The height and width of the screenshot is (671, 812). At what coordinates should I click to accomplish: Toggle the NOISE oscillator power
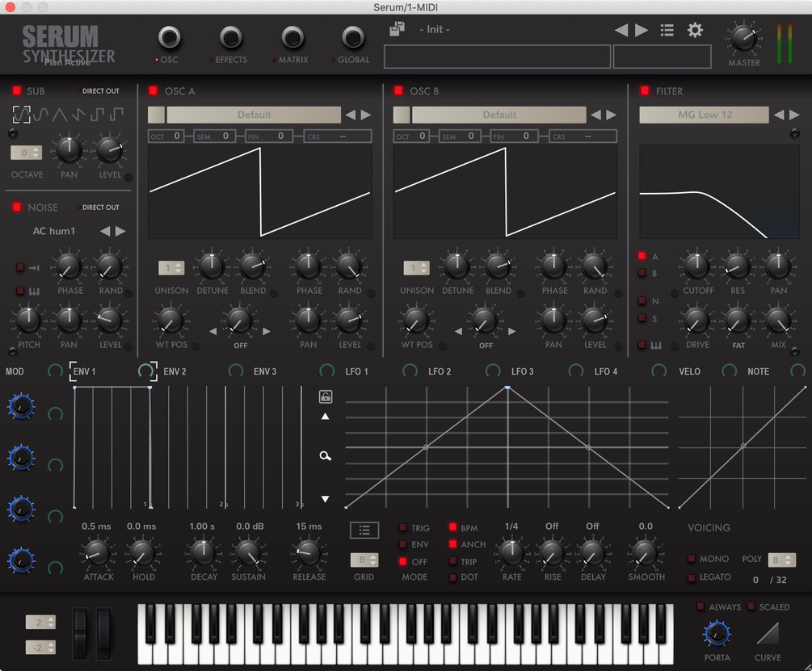coord(17,207)
